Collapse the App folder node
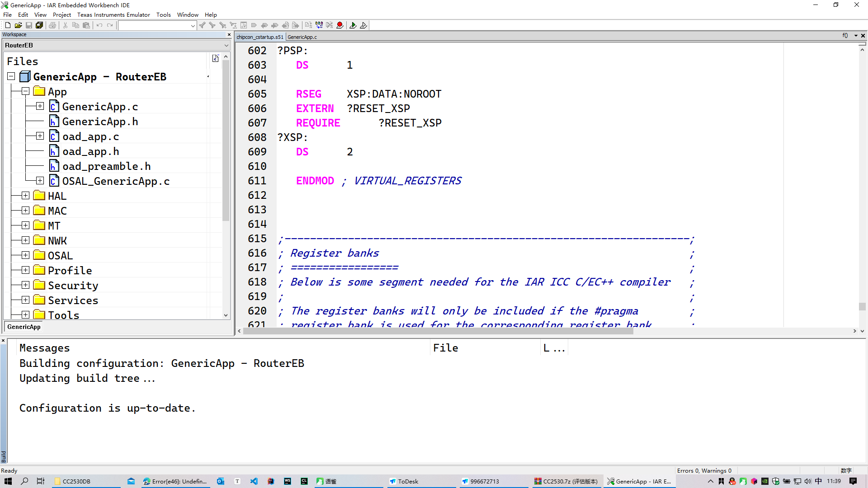The height and width of the screenshot is (488, 868). [26, 92]
